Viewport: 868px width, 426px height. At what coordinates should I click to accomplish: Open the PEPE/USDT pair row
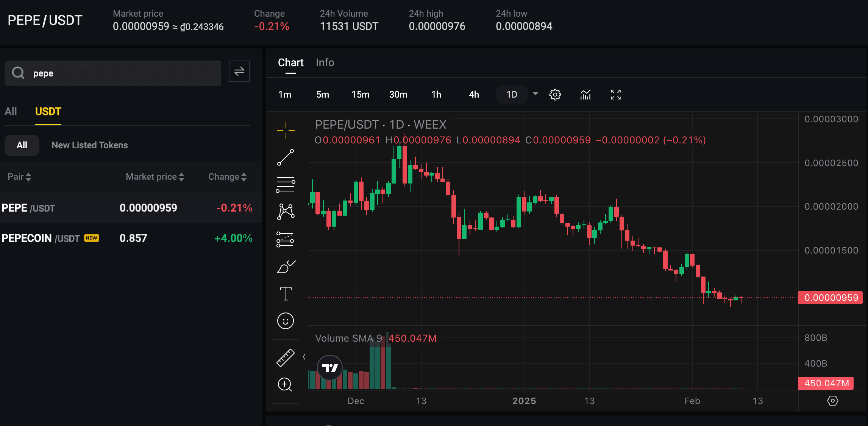131,208
